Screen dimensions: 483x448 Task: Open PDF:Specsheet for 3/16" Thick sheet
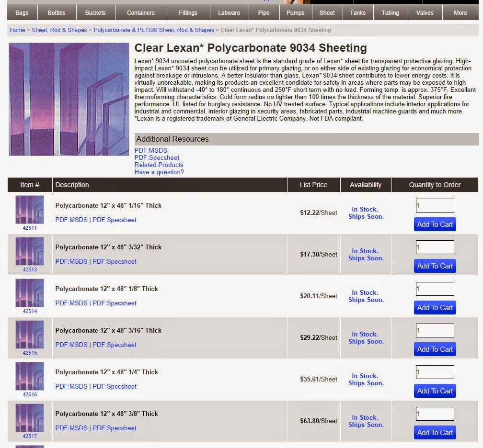pos(115,345)
